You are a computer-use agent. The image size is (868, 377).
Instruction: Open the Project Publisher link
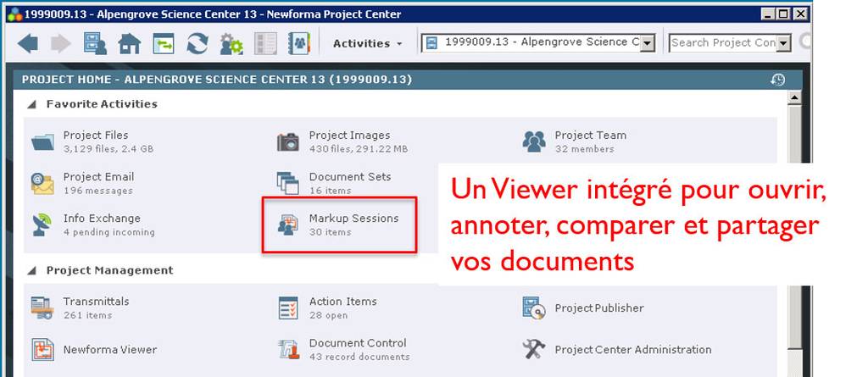(x=599, y=308)
